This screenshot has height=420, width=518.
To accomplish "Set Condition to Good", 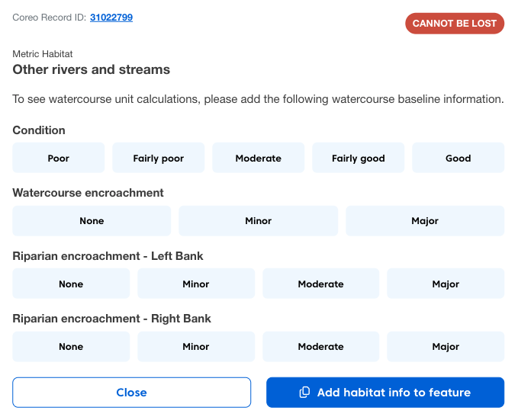I will 458,159.
